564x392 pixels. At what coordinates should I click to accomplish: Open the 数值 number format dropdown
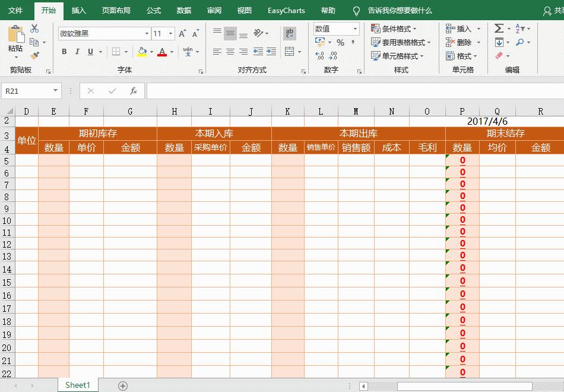click(x=356, y=28)
